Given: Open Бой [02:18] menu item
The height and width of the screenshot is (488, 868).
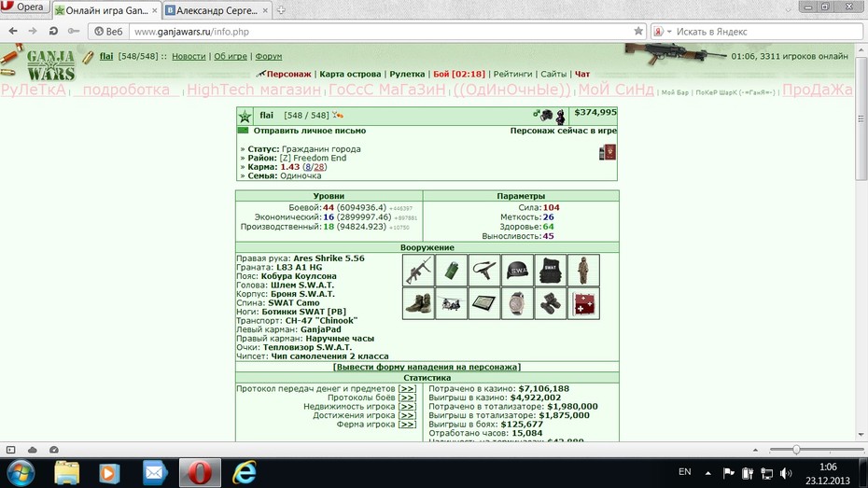Looking at the screenshot, I should click(x=459, y=74).
